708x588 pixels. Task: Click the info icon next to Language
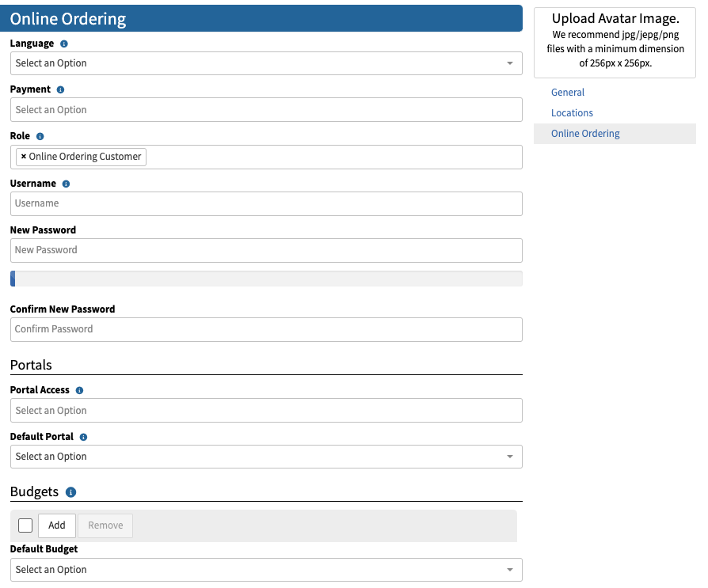[x=64, y=44]
